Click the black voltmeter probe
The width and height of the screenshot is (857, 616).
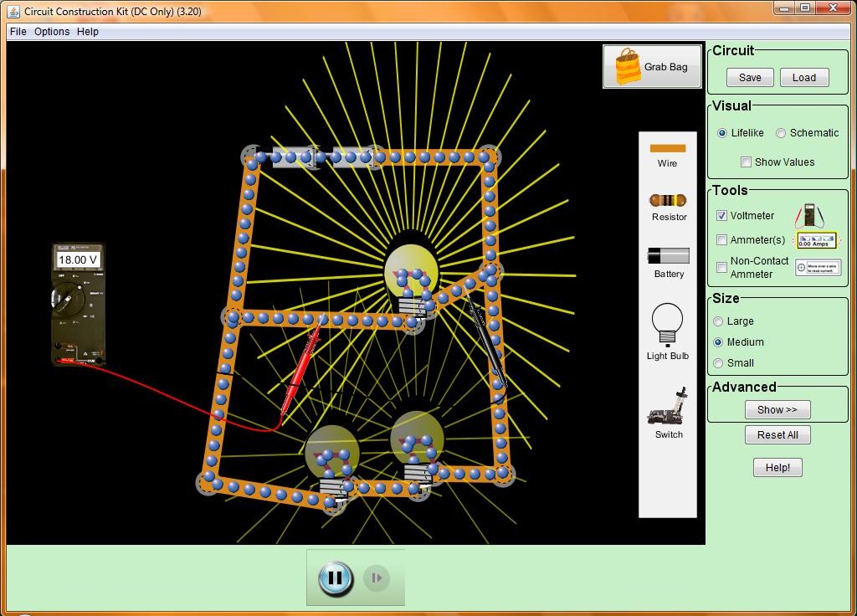coord(486,341)
